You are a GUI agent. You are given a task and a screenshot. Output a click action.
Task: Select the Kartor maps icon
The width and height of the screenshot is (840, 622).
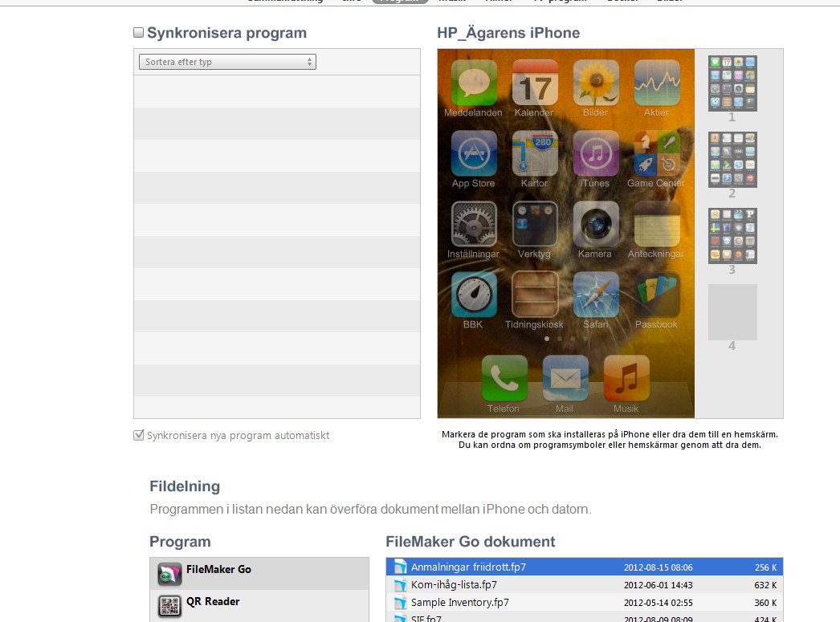(535, 153)
